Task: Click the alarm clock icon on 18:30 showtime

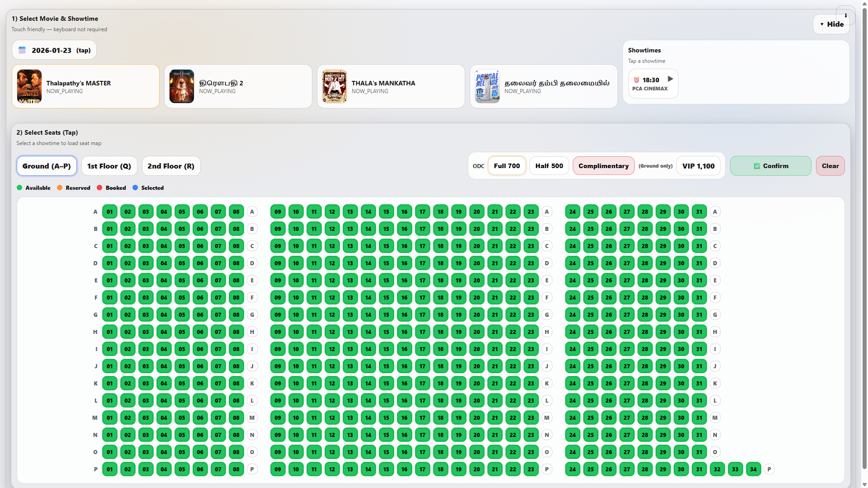Action: tap(637, 80)
